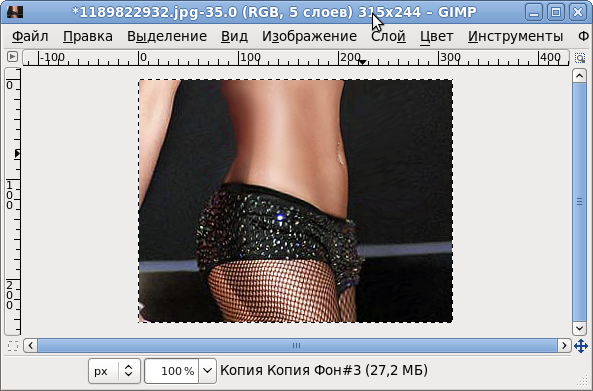Open the Изображение menu
Screen dimensions: 593x391
coord(309,37)
